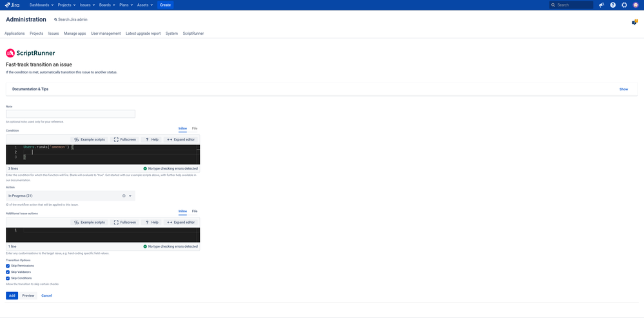Go to Issues admin tab
The height and width of the screenshot is (318, 644).
pos(54,34)
